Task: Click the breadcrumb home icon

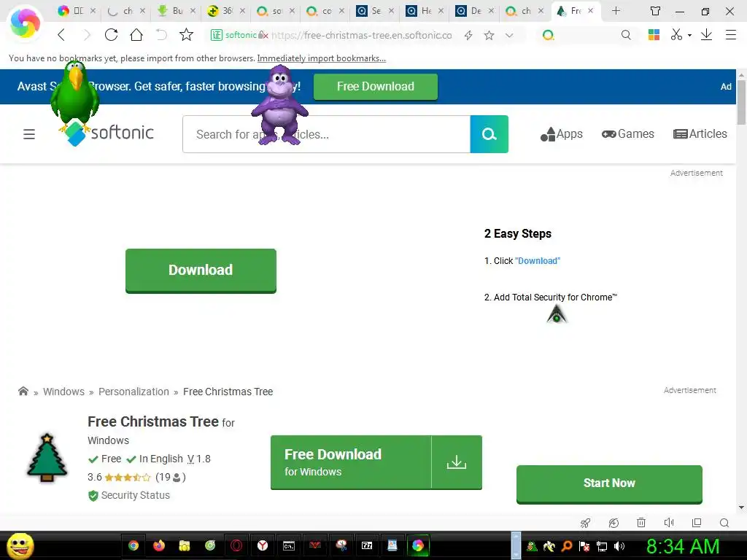Action: coord(23,392)
